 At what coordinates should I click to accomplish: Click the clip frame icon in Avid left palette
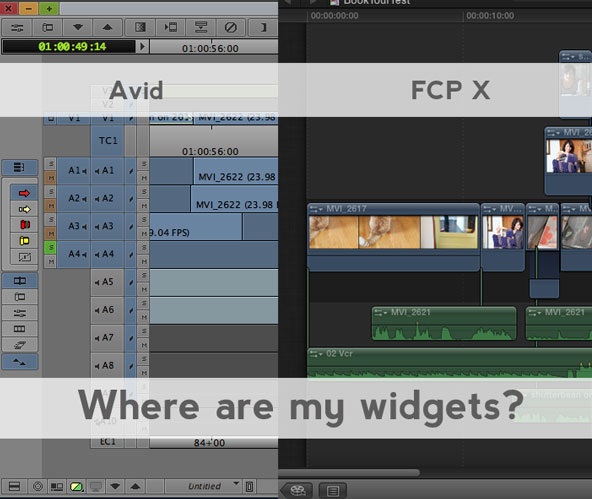tap(20, 297)
